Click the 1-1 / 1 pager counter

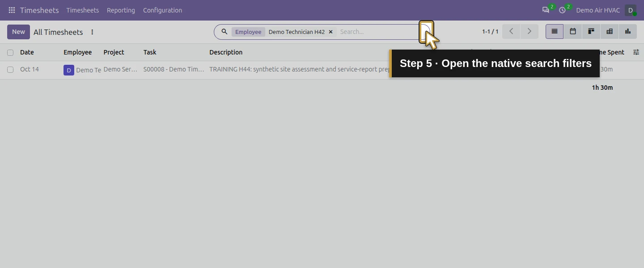[x=490, y=32]
